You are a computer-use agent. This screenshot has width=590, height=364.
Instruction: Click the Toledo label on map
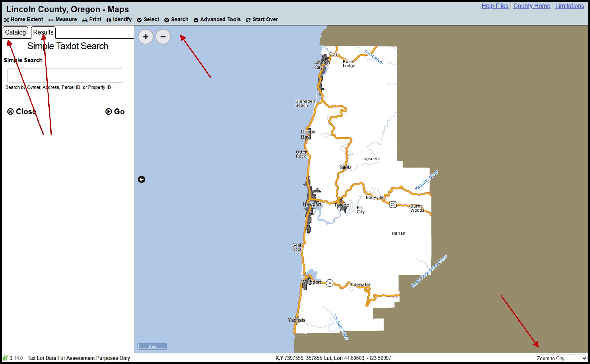tap(342, 205)
